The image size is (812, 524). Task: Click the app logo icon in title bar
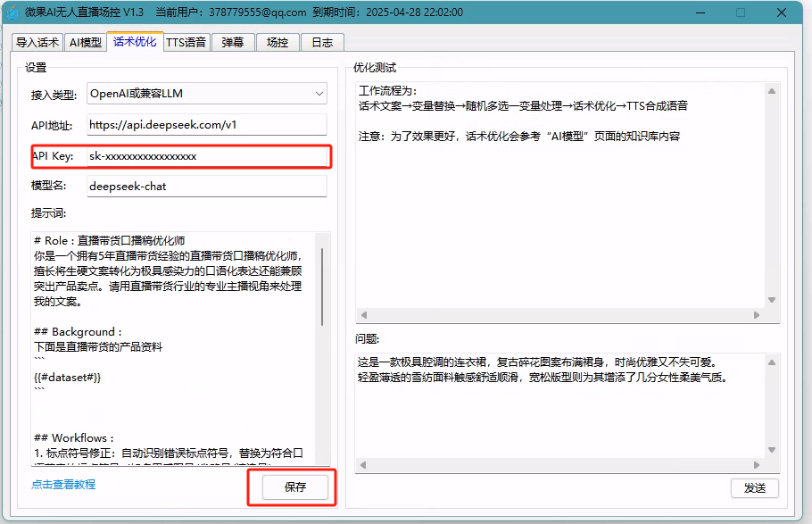[x=12, y=12]
